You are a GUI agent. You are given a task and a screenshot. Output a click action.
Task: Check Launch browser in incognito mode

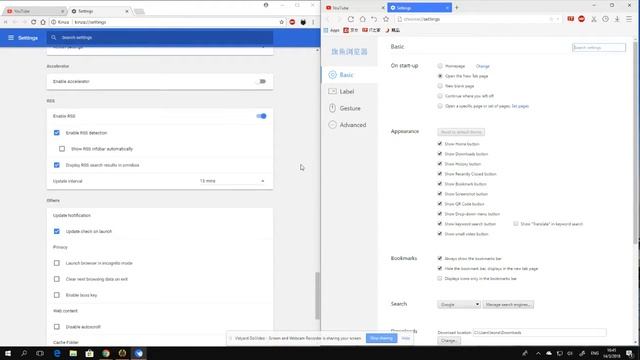pos(57,263)
